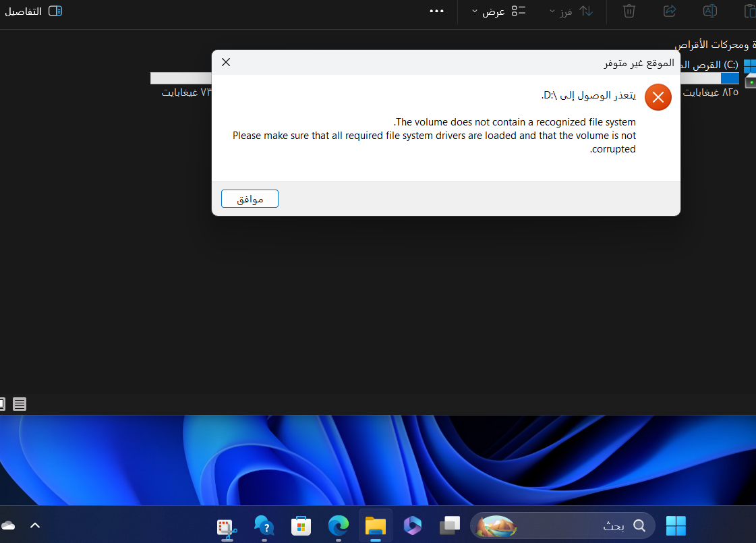
Task: Show hidden system tray icons chevron
Action: [34, 525]
